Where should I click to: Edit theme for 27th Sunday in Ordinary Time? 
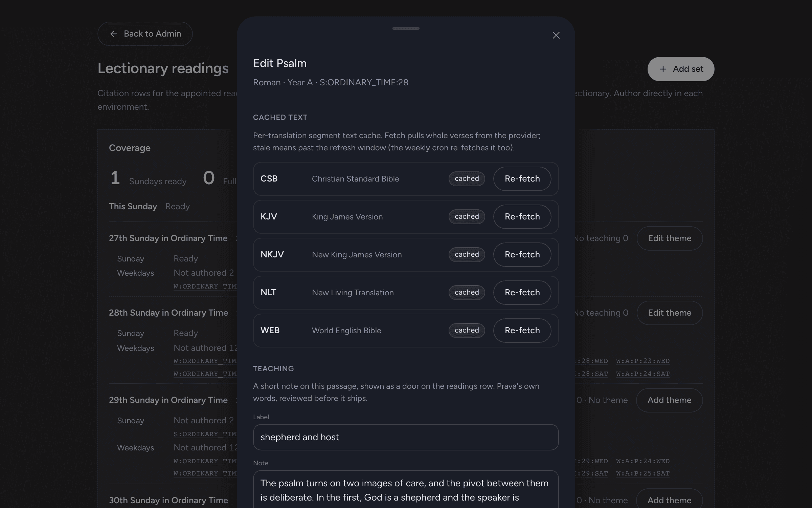(670, 238)
